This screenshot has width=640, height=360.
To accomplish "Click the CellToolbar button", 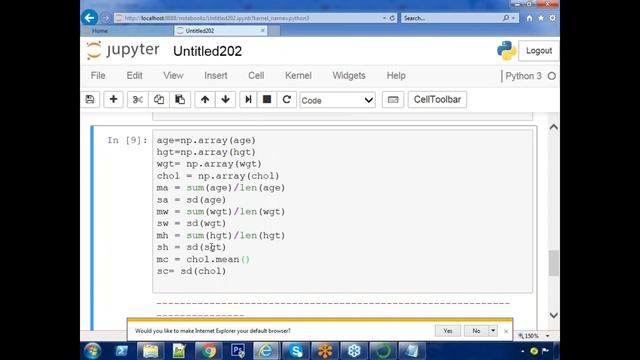I will (437, 100).
